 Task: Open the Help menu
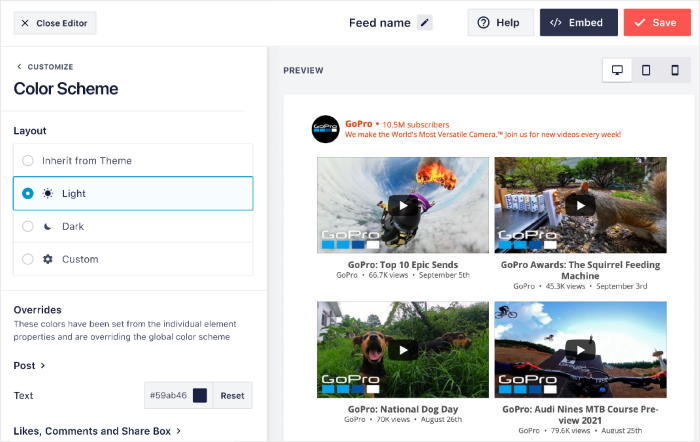500,23
